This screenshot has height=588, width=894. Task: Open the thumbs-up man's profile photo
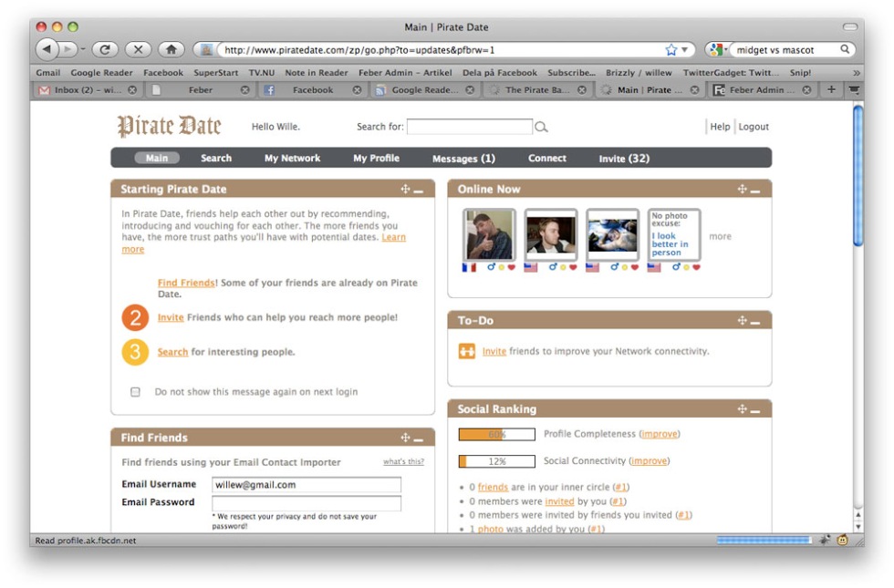tap(489, 234)
